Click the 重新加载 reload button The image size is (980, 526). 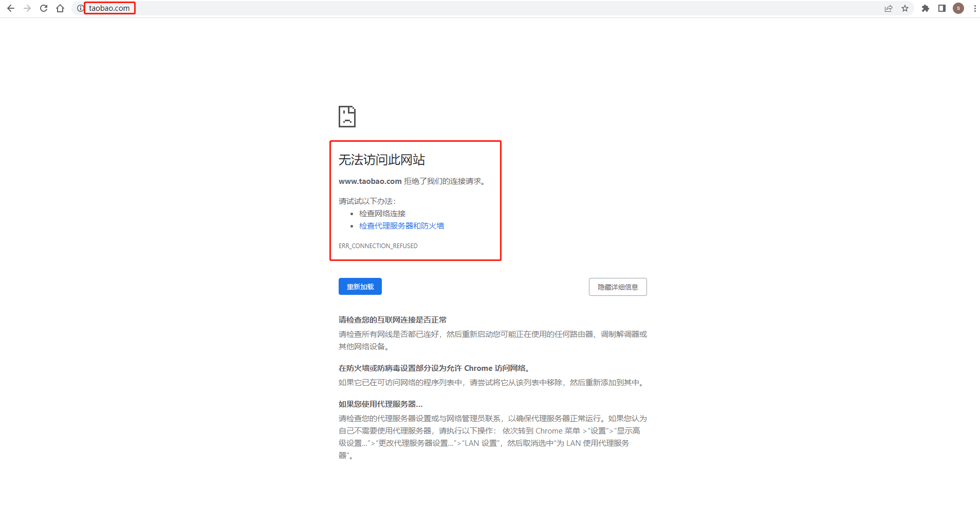pos(360,286)
